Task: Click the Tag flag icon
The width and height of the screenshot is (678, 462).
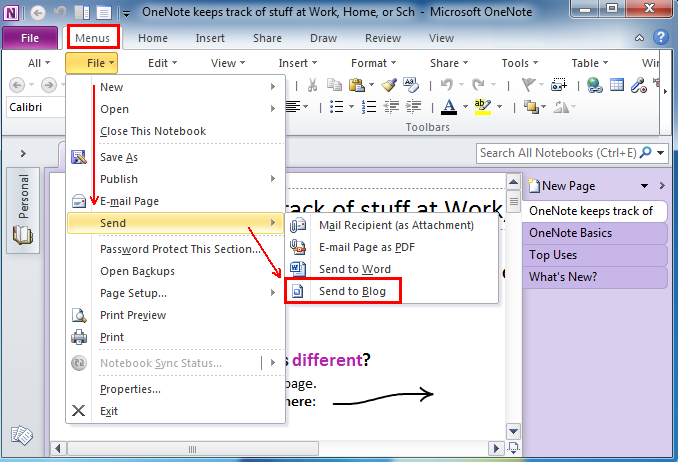Action: 528,85
